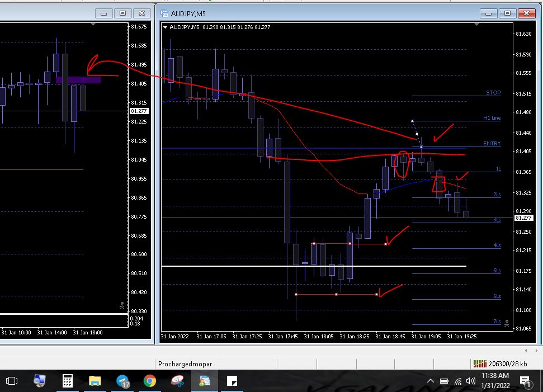Select the H1 Line label
The width and height of the screenshot is (543, 392).
[x=492, y=118]
